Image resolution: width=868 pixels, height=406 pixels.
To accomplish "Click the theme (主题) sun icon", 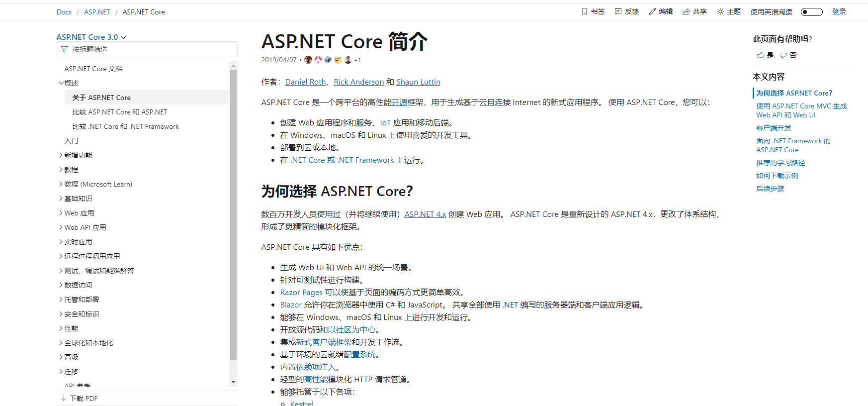I will coord(720,11).
